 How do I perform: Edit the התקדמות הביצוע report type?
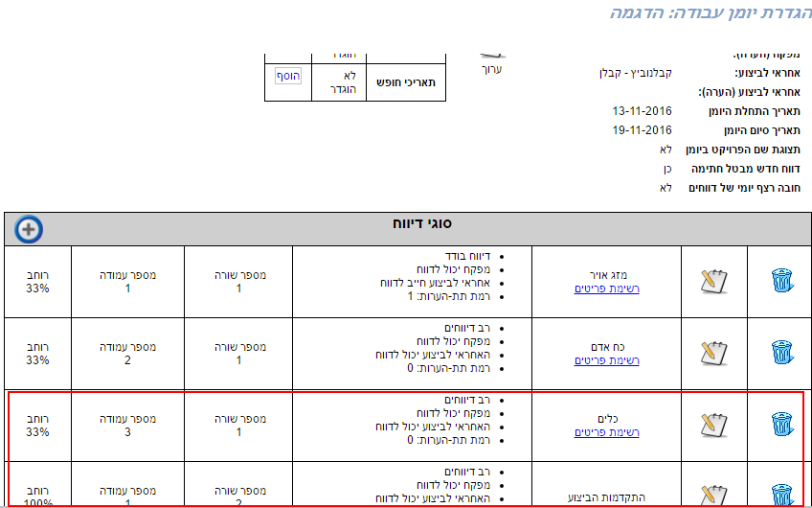[x=713, y=493]
